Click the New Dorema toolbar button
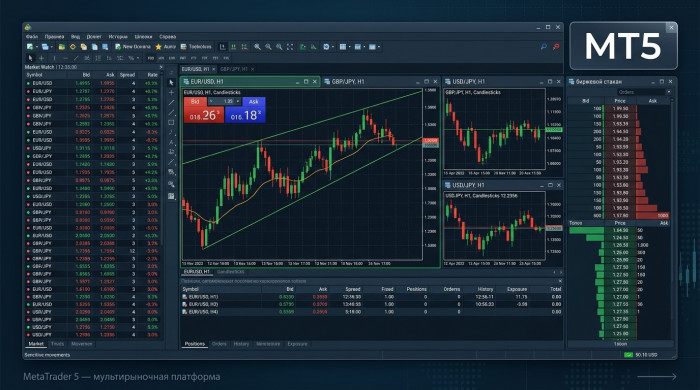Screen dimensions: 700x390 (x=133, y=46)
